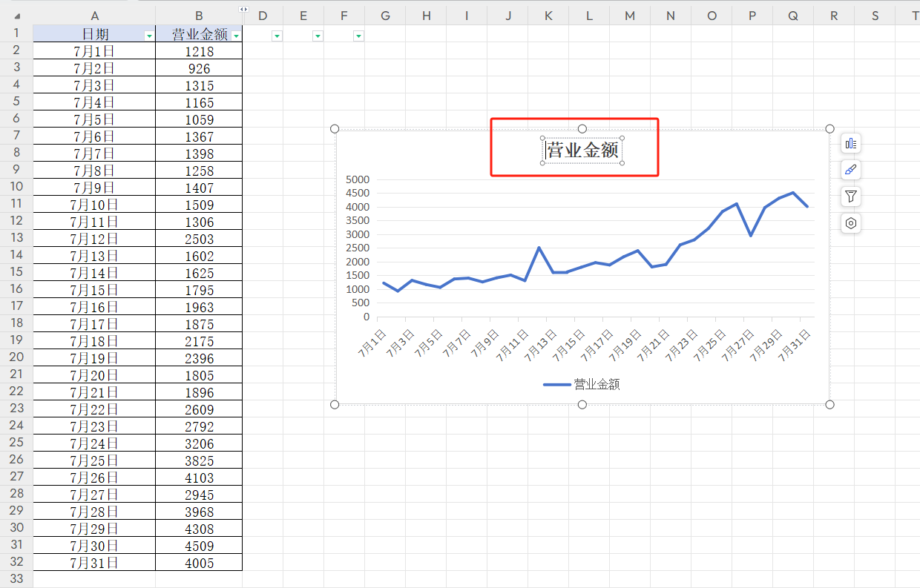920x588 pixels.
Task: Click the chart's top-right corner handle
Action: pyautogui.click(x=829, y=129)
